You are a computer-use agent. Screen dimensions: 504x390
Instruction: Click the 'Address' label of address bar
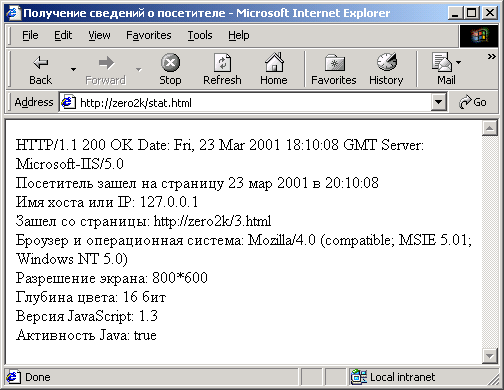pos(34,102)
